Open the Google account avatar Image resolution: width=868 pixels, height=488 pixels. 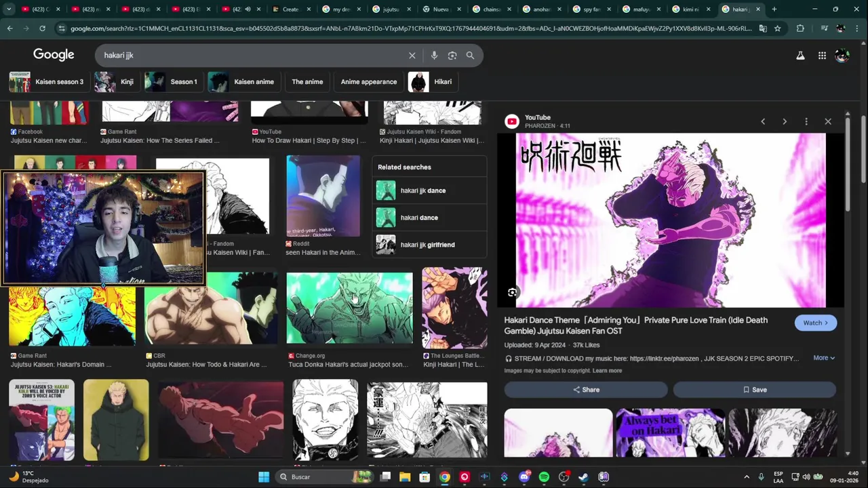click(842, 56)
